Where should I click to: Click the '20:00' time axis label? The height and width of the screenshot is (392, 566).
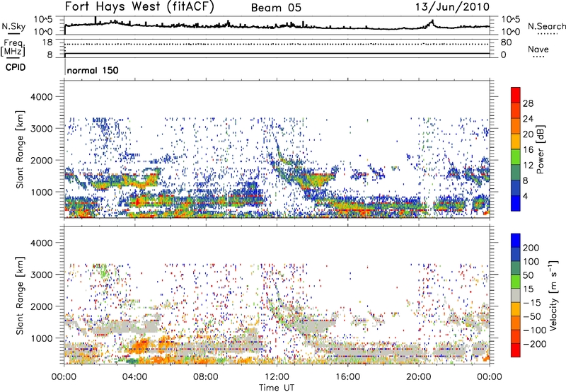[x=419, y=377]
